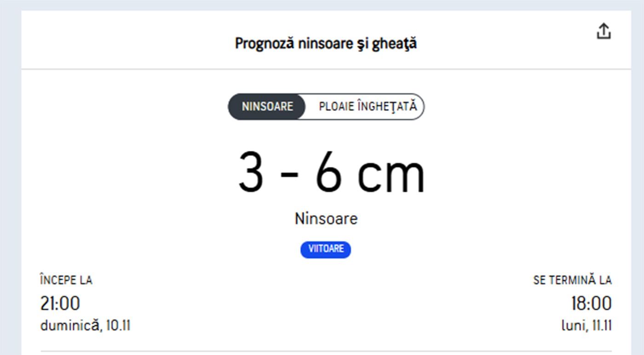Click the ÎNCEPE LA label
Viewport: 644px width, 355px height.
click(66, 280)
